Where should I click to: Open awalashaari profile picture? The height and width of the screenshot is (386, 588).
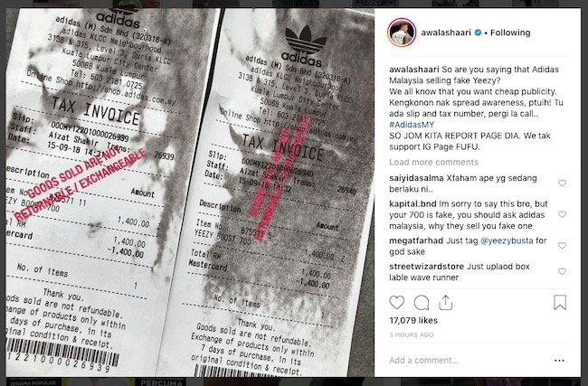[x=402, y=33]
